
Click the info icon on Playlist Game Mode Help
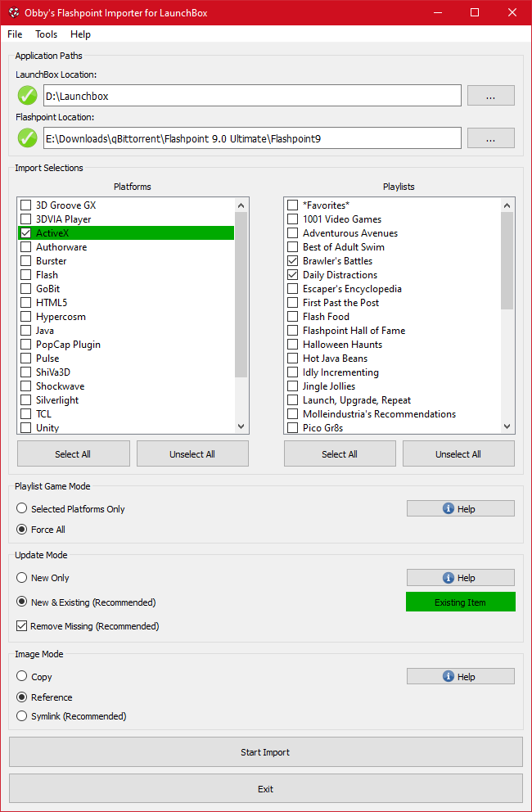pyautogui.click(x=449, y=509)
